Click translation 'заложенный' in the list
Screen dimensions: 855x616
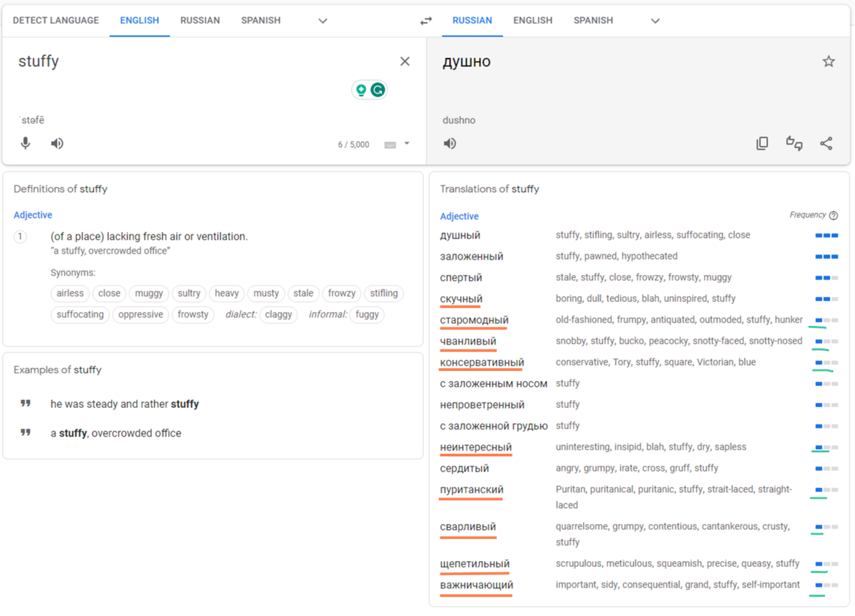[472, 256]
